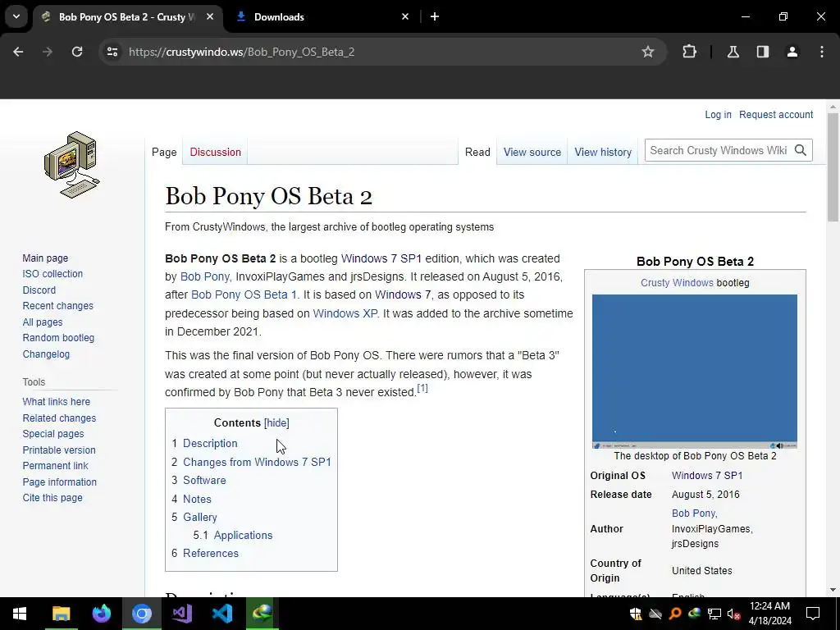
Task: Open the Discussion tab
Action: click(x=216, y=152)
